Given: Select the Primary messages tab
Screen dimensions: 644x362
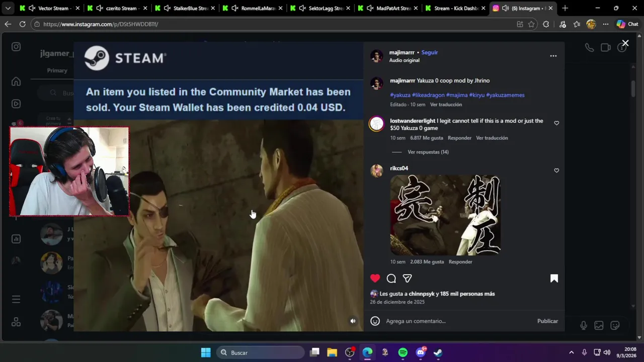Looking at the screenshot, I should [x=57, y=70].
